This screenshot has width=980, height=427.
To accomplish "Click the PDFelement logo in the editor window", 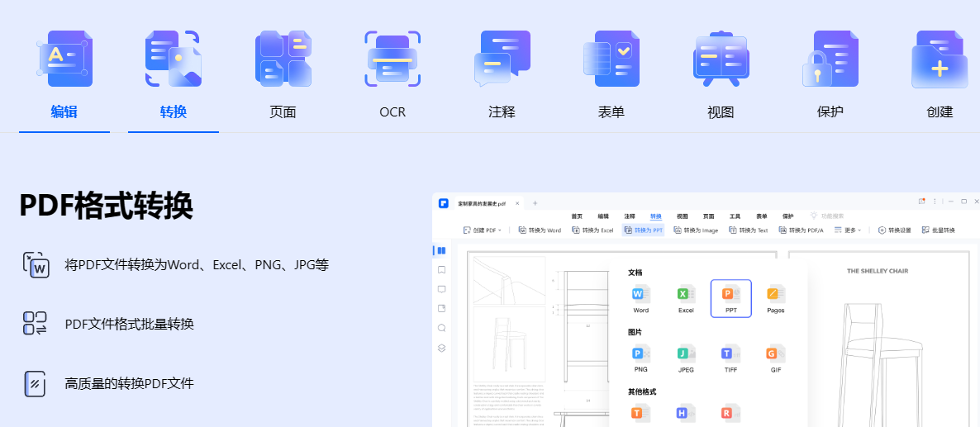I will pos(444,203).
